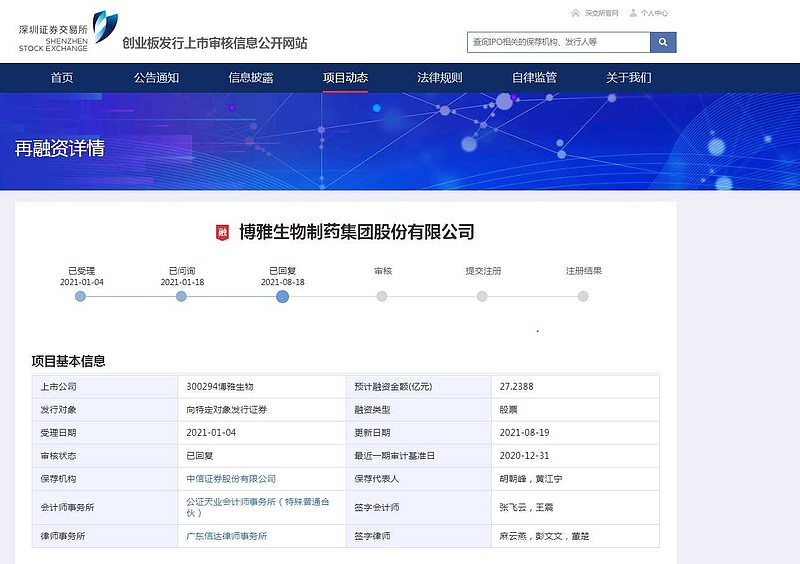
Task: Click the 股票 financing type value
Action: [509, 410]
